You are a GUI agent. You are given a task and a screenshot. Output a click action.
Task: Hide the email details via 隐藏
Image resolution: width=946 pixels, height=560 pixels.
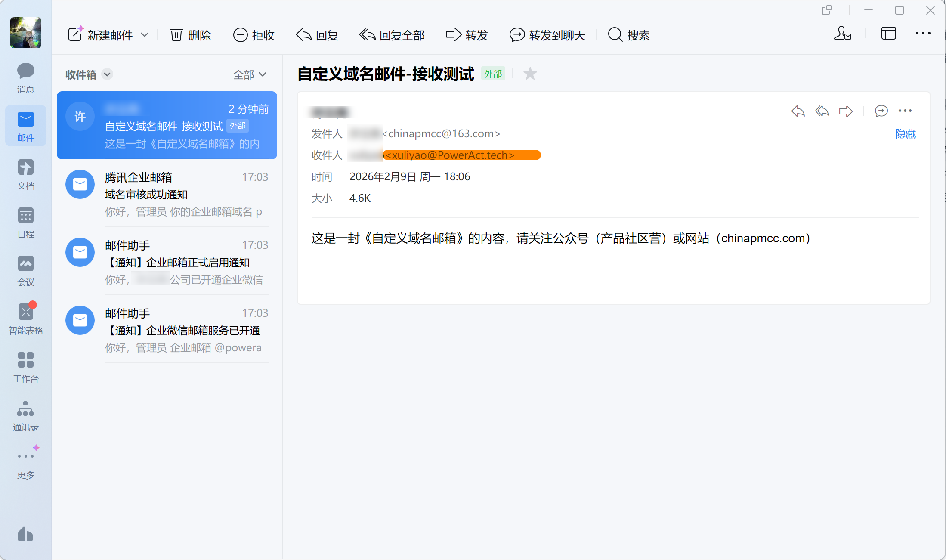(x=905, y=134)
